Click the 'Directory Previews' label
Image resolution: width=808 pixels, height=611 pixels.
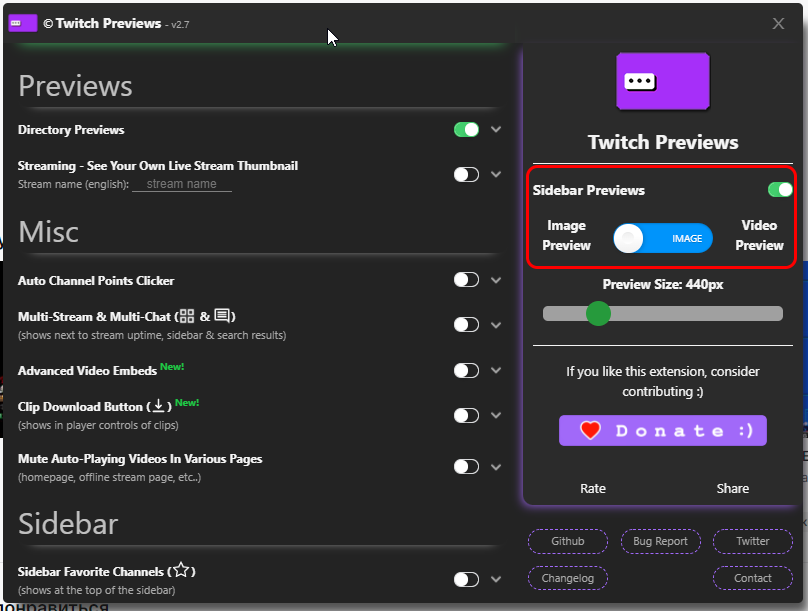tap(71, 130)
